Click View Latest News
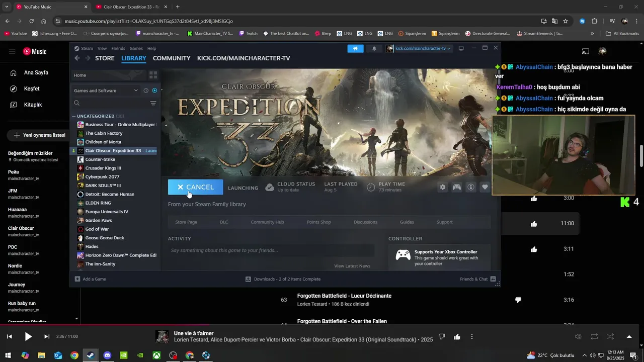644x362 pixels. 352,266
